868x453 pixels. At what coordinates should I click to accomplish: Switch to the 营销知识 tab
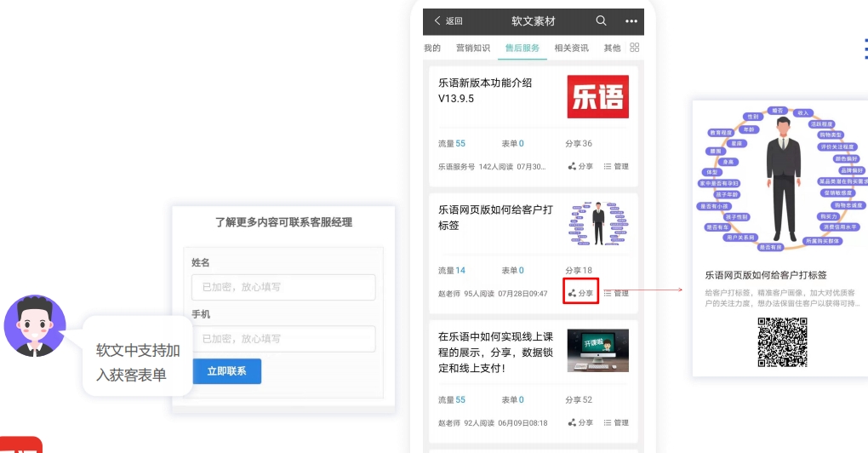473,49
